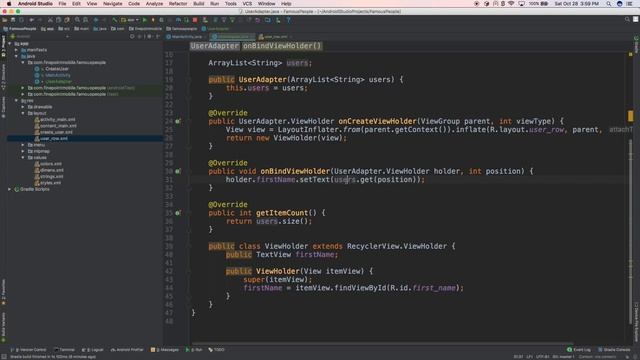Open the VCS menu
This screenshot has height=360, width=640.
(247, 4)
